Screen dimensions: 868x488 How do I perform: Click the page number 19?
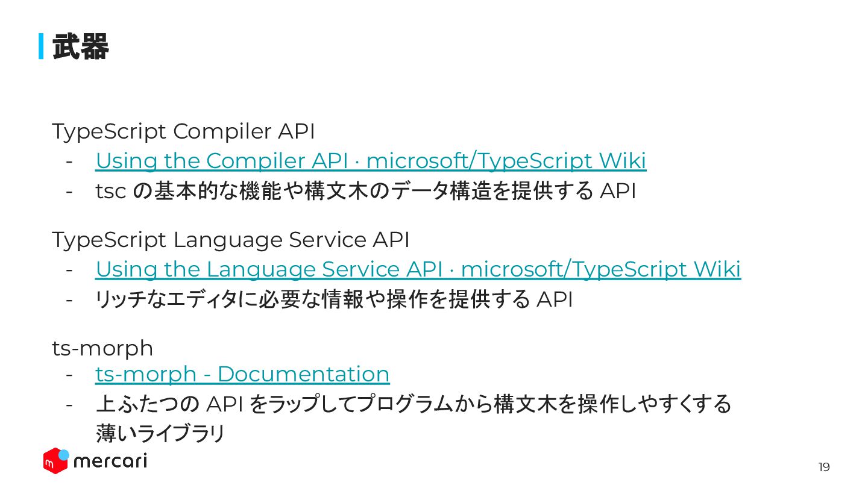click(x=823, y=467)
